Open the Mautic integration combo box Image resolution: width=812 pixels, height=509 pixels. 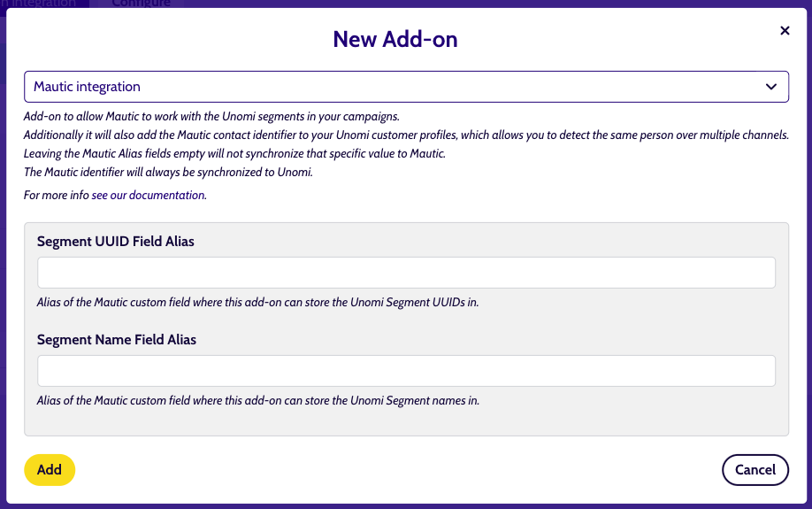(406, 87)
